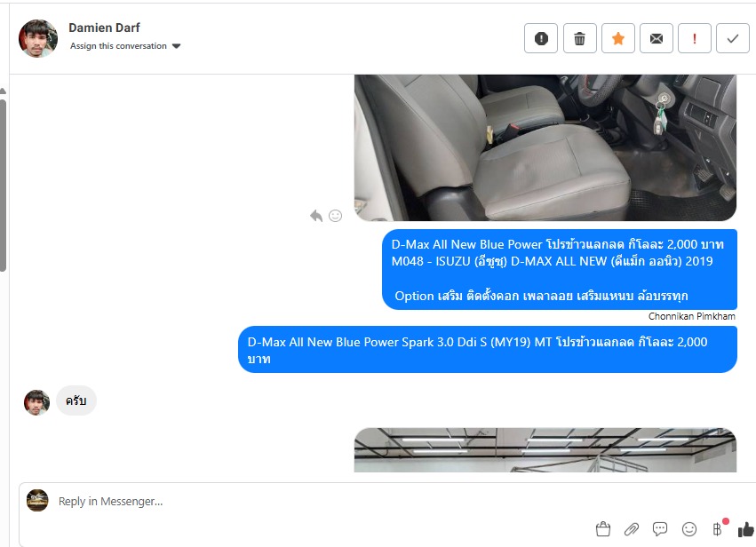Click the baht payment request icon
Viewport: 756px width, 547px height.
click(x=717, y=529)
